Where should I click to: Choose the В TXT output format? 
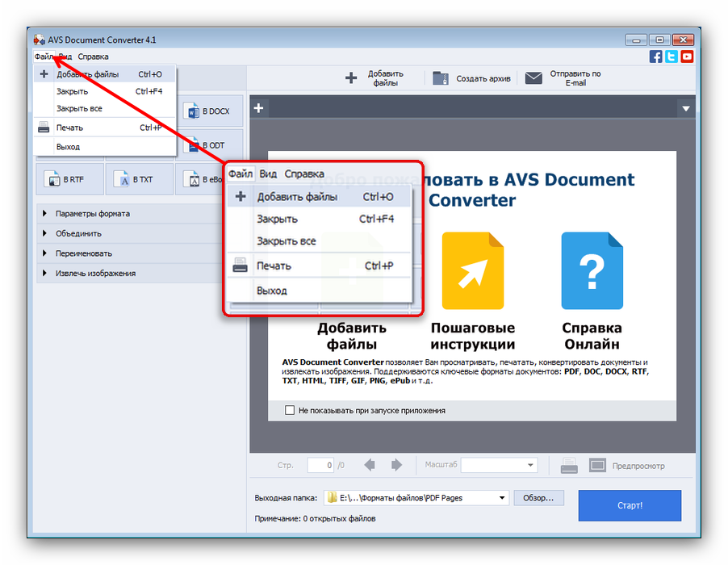click(x=139, y=179)
